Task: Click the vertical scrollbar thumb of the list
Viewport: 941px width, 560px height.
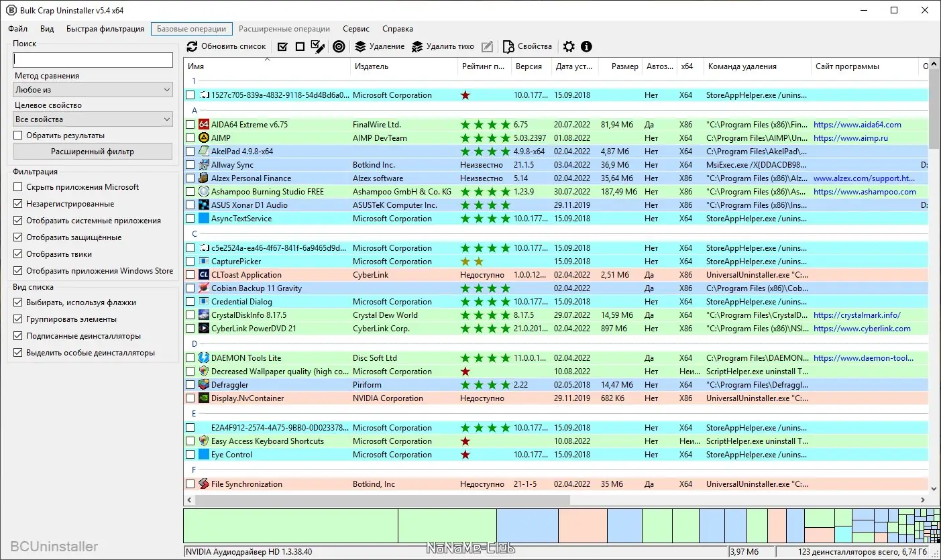Action: [934, 107]
